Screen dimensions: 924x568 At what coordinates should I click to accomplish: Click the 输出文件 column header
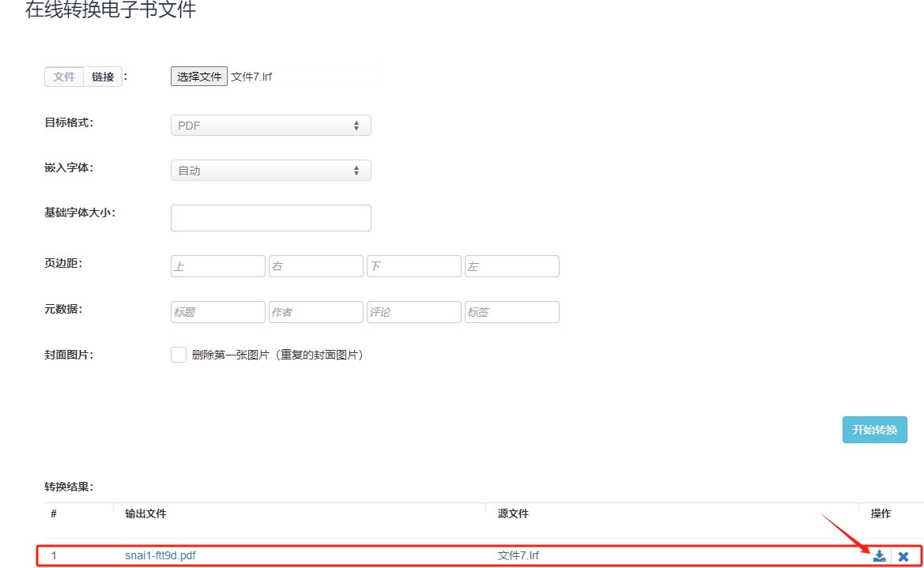pyautogui.click(x=145, y=513)
